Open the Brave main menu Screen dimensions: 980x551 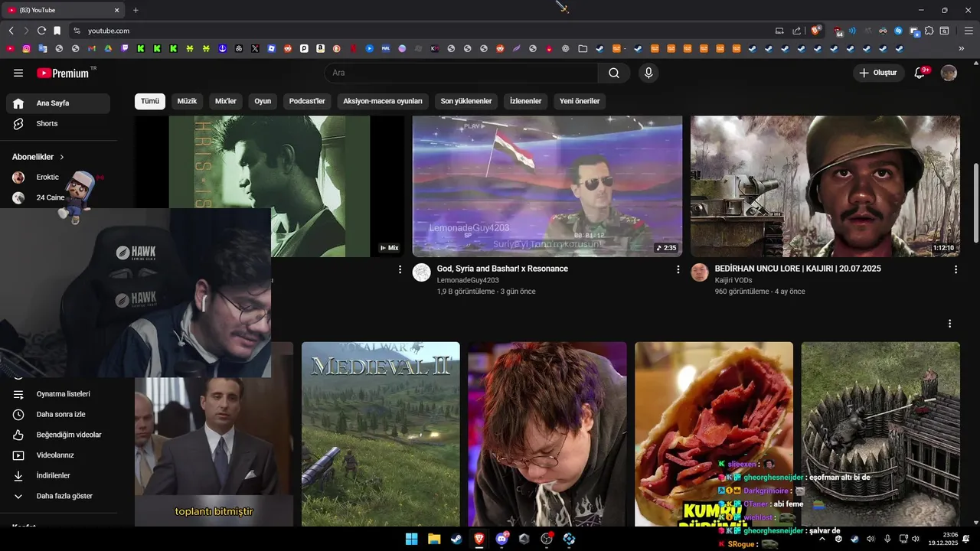968,31
